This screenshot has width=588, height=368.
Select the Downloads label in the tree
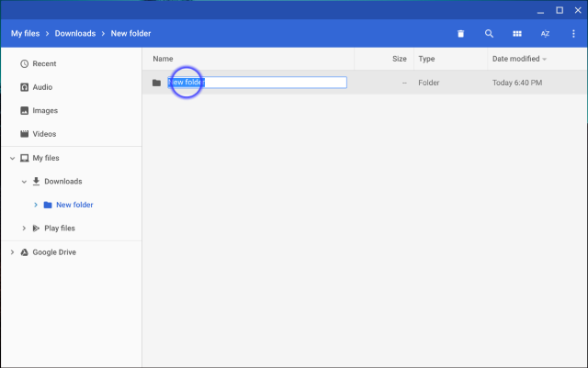coord(63,182)
